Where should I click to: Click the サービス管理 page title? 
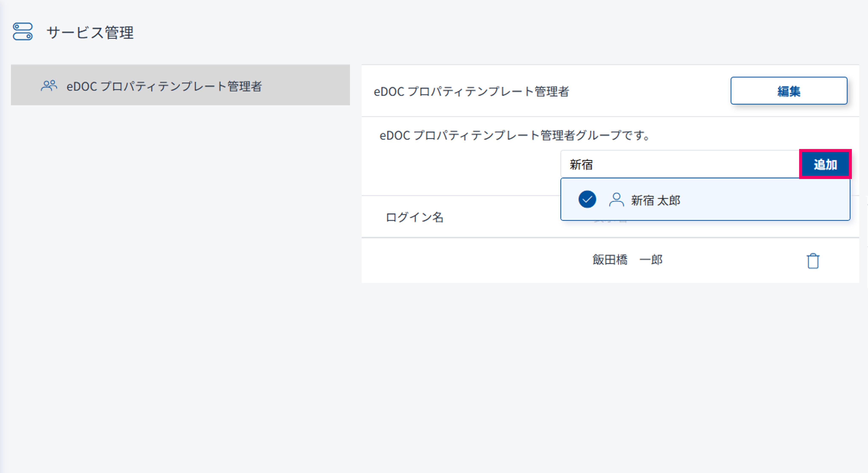(90, 33)
